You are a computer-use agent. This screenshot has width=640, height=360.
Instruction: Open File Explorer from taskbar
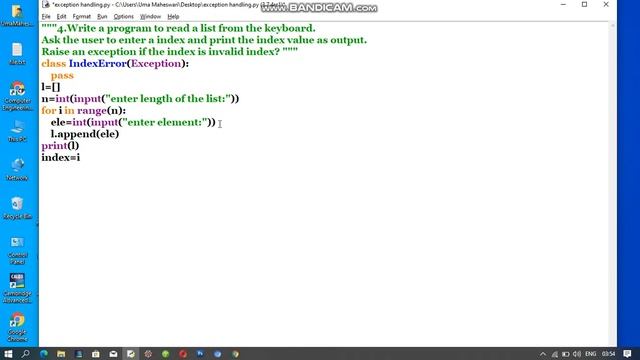click(61, 353)
